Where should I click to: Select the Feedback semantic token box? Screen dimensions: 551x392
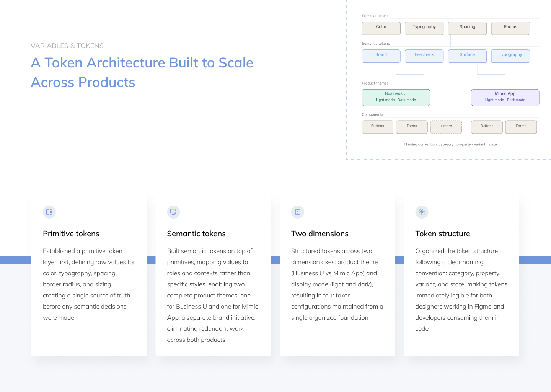point(424,56)
